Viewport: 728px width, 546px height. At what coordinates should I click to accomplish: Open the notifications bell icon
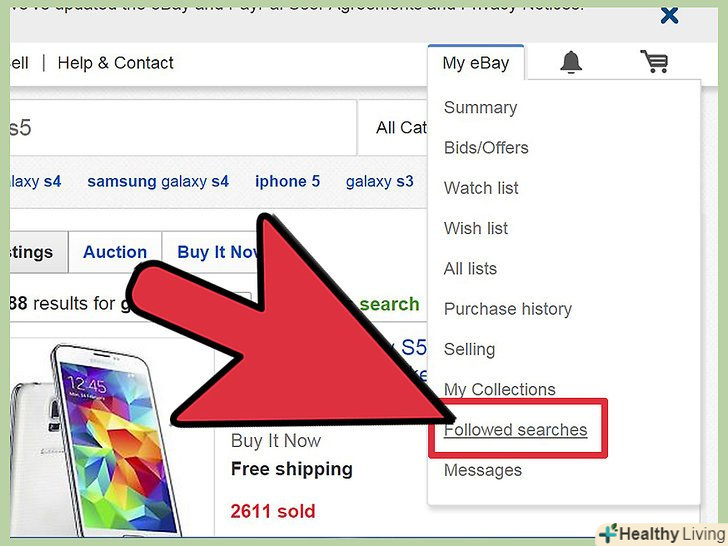(571, 62)
